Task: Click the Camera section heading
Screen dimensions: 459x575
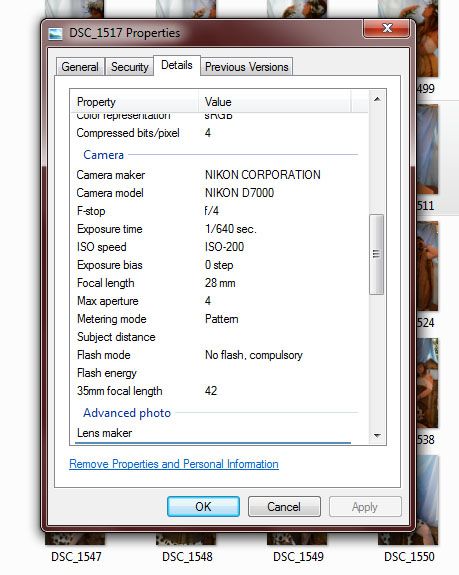Action: click(x=103, y=155)
